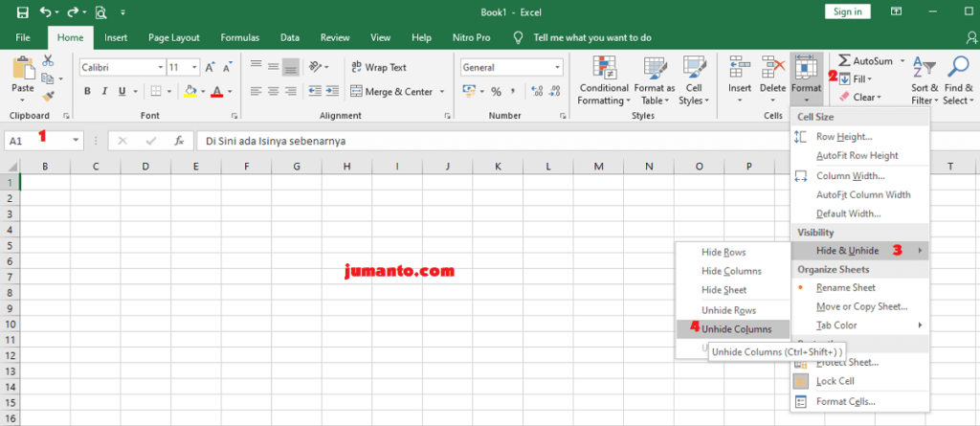The width and height of the screenshot is (980, 426).
Task: Click the Undo arrow icon
Action: (46, 11)
